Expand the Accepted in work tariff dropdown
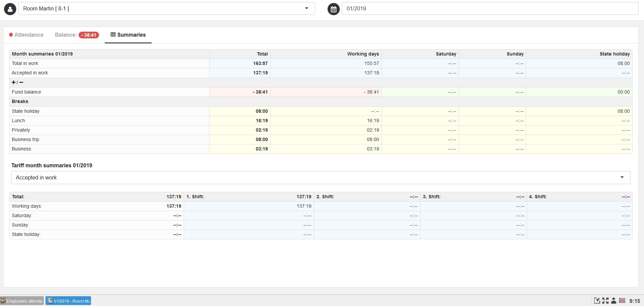 (x=320, y=177)
